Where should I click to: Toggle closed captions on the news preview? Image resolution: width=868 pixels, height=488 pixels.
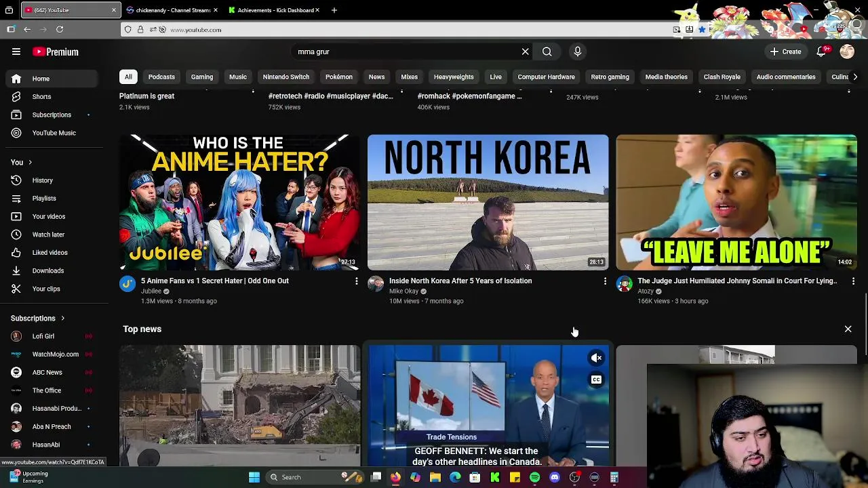click(x=596, y=380)
